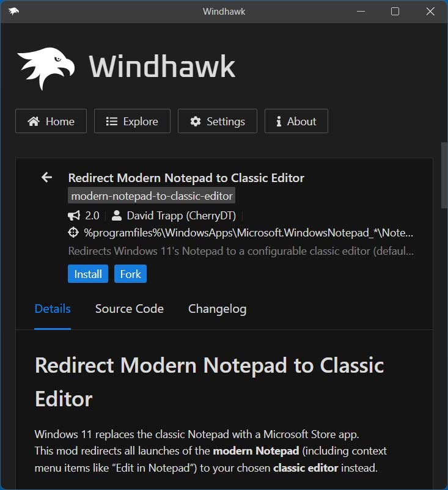
Task: Open the Explore mods page
Action: click(x=132, y=122)
